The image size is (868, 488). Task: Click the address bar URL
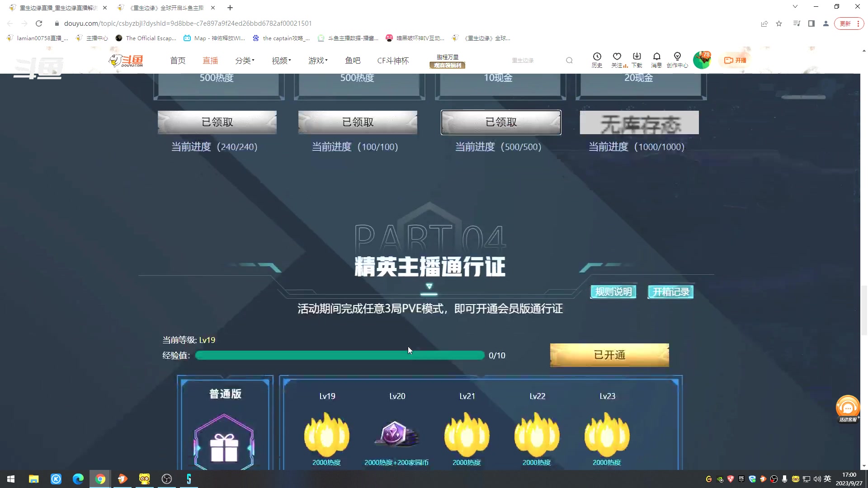coord(188,23)
